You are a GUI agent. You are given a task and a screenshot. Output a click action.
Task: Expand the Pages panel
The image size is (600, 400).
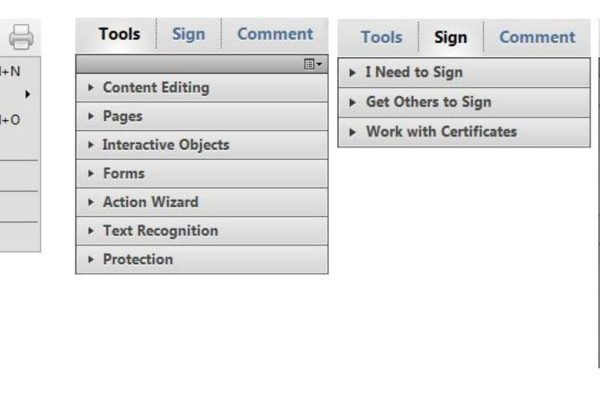pyautogui.click(x=122, y=116)
